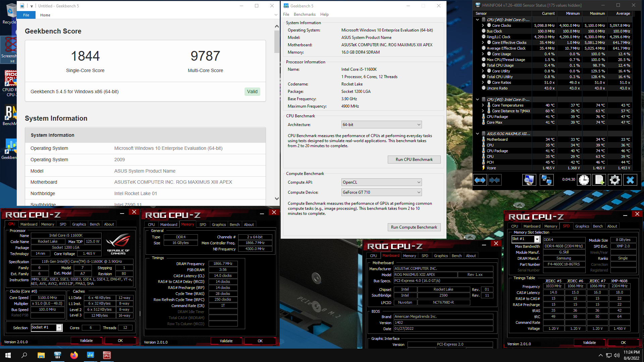Open File Explorer from the taskbar
Screen dimensions: 644x362
click(x=41, y=355)
